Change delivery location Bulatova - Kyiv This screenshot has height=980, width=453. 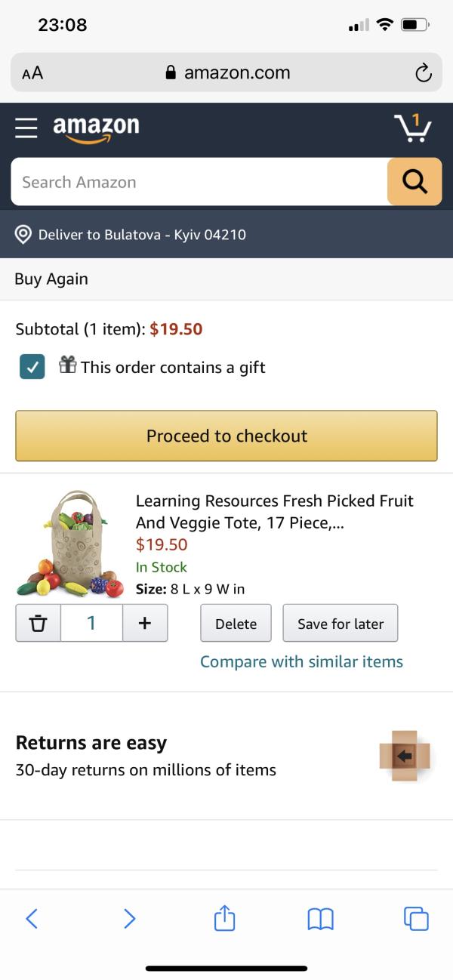(142, 234)
